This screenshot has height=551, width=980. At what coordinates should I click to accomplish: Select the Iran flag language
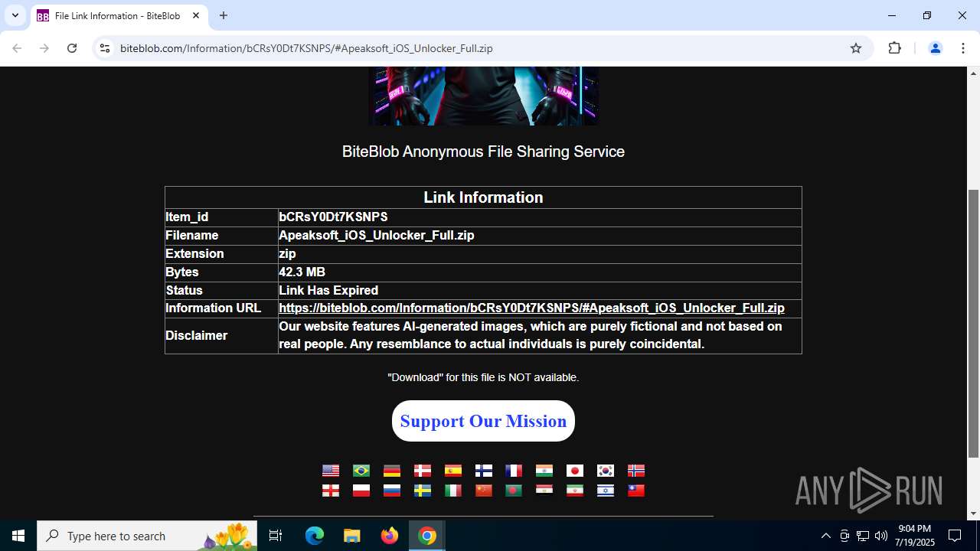coord(575,491)
